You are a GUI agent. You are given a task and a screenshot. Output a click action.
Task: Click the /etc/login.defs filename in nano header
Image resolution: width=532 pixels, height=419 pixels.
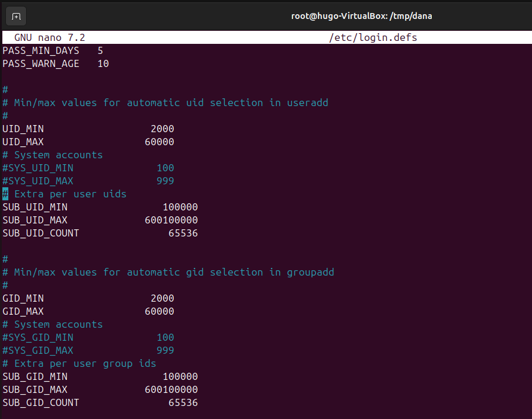tap(373, 37)
